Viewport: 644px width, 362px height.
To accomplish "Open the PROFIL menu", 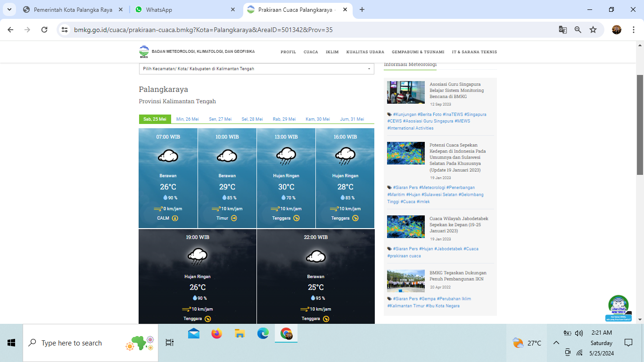I will (288, 52).
